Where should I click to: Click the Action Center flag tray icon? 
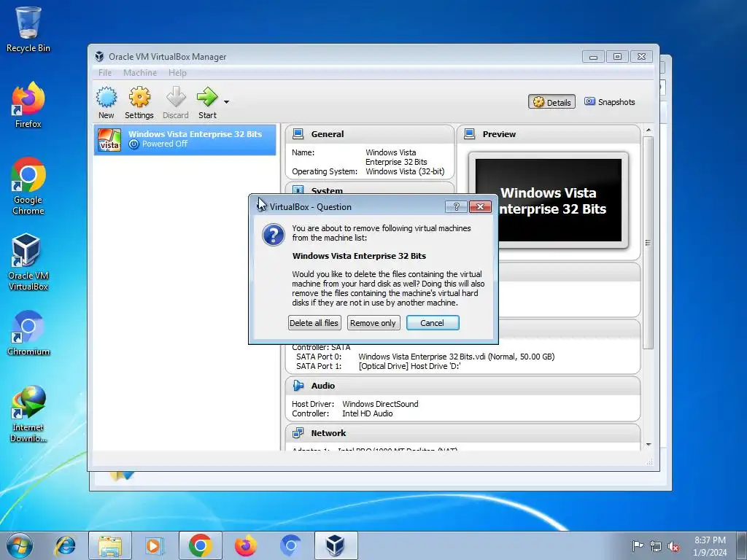[638, 546]
